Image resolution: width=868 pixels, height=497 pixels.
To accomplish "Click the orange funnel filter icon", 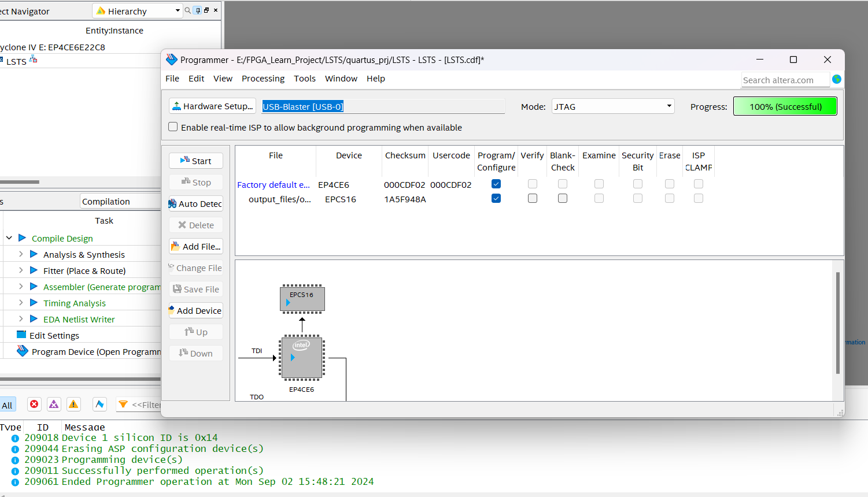I will 123,405.
